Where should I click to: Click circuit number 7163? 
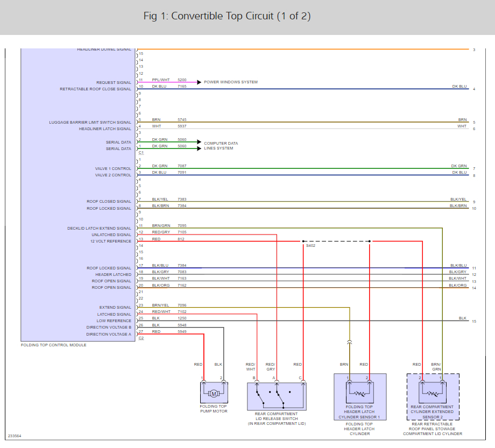(x=182, y=279)
